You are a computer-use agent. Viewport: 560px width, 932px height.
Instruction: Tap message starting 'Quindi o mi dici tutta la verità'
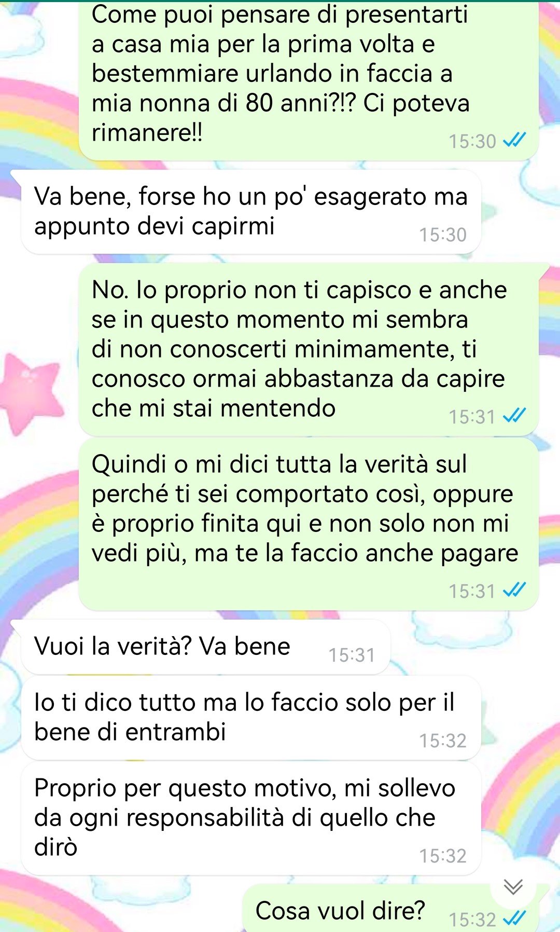309,524
